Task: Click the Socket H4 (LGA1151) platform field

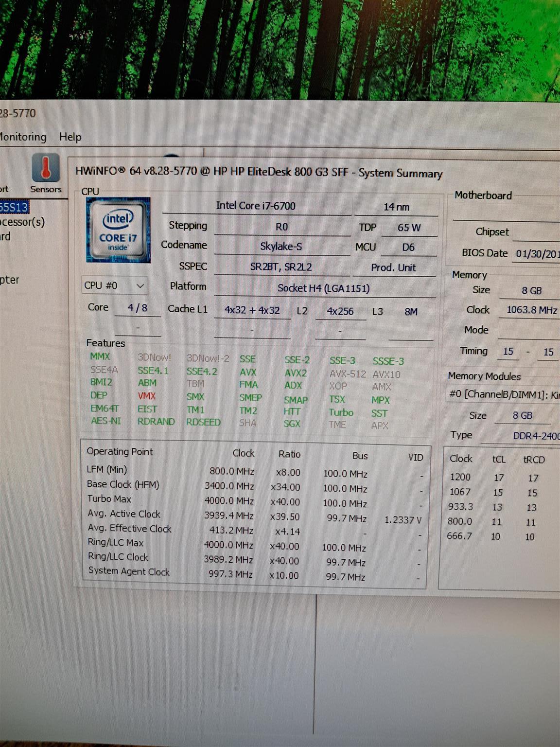Action: tap(324, 288)
